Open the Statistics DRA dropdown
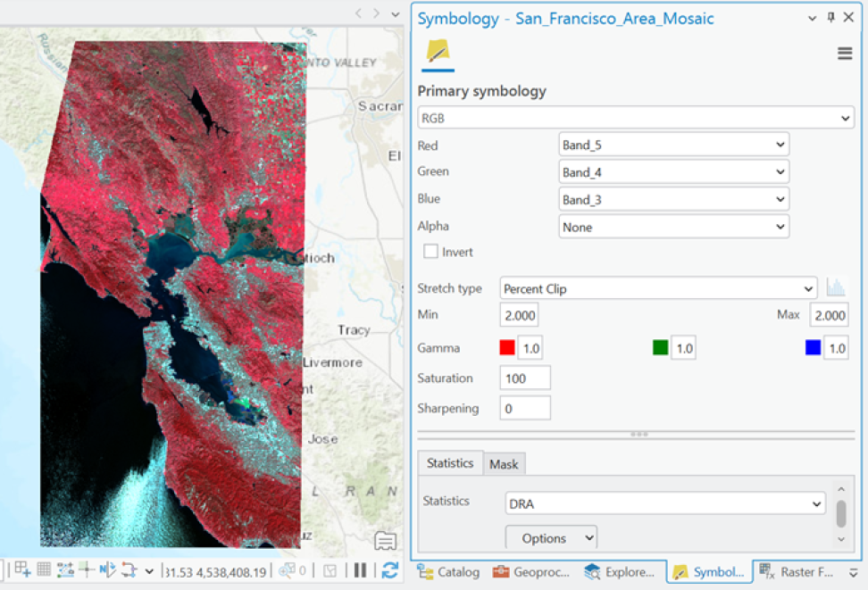Image resolution: width=868 pixels, height=590 pixels. tap(664, 503)
